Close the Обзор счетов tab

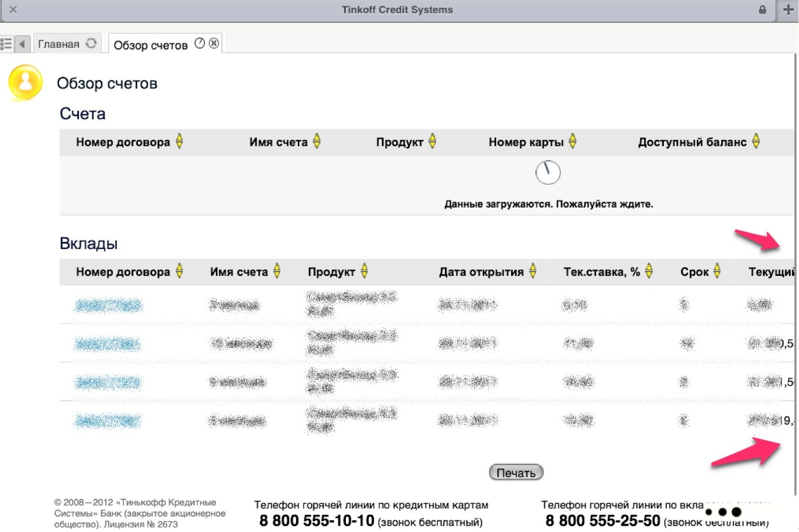click(214, 43)
